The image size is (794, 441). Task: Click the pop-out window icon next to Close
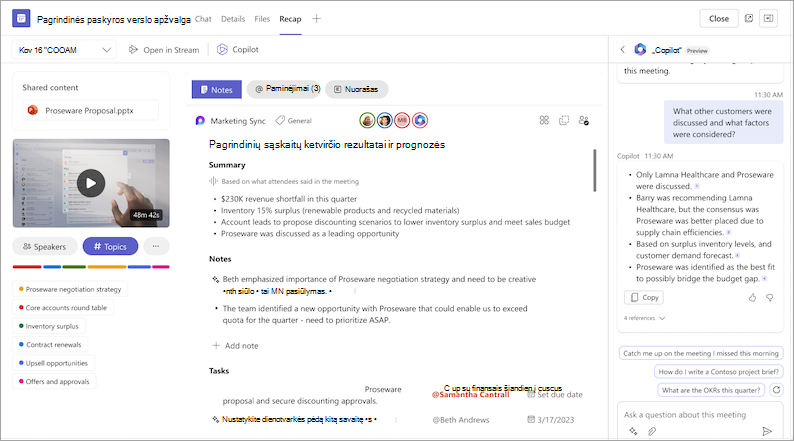point(748,18)
